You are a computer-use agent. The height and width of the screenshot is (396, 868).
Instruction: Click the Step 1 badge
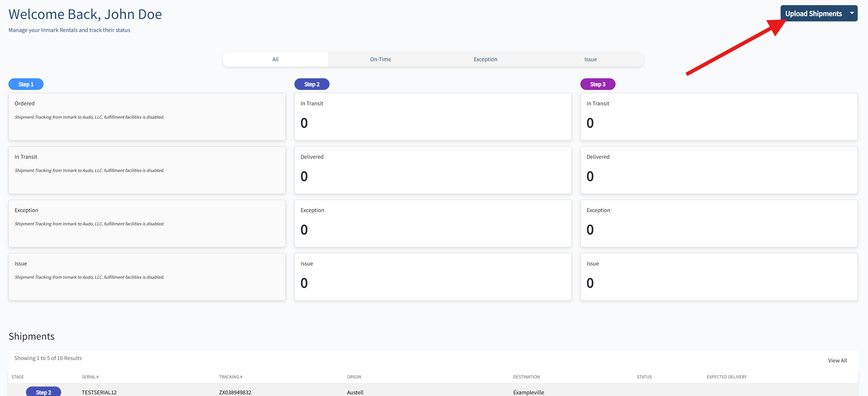click(26, 84)
